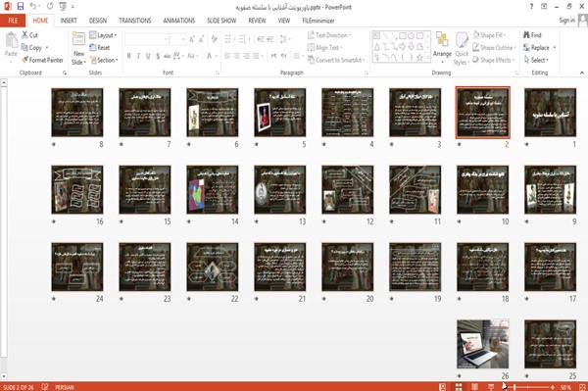588x391 pixels.
Task: Open the Shape Effects dropdown
Action: point(494,60)
